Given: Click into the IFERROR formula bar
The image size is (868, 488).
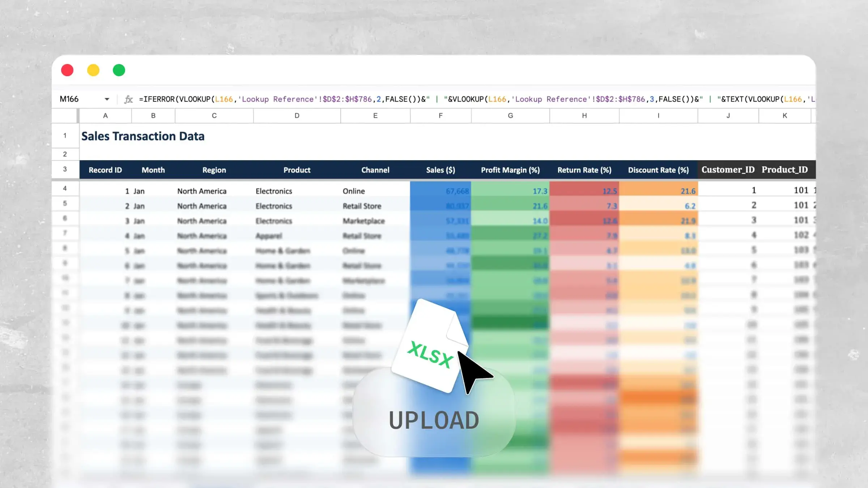Looking at the screenshot, I should pyautogui.click(x=476, y=99).
